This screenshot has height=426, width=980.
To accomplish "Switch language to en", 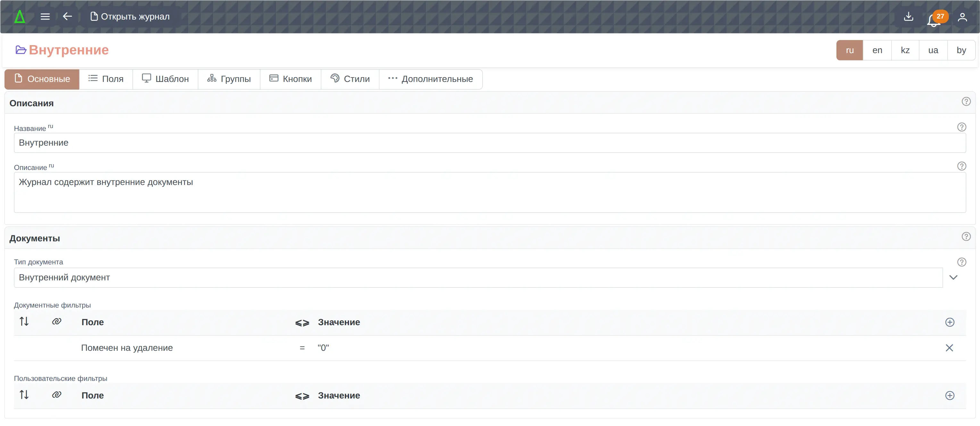I will (877, 50).
